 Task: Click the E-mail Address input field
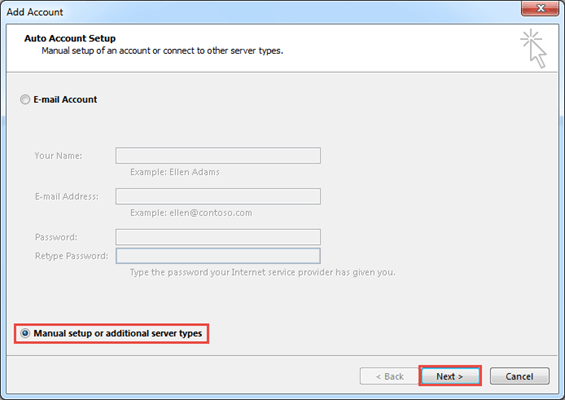pyautogui.click(x=218, y=196)
